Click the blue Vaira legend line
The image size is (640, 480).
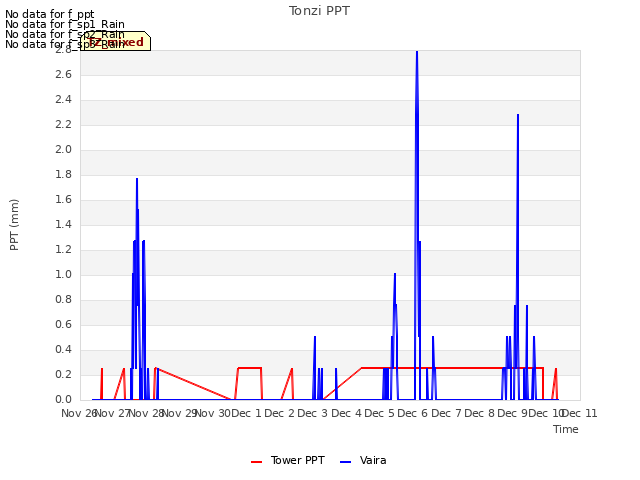pos(345,462)
